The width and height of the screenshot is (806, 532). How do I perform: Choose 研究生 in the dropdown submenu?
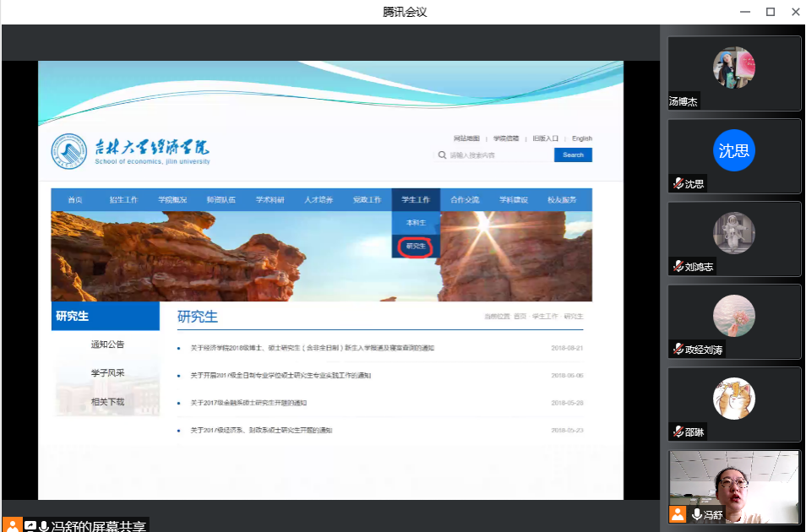[x=416, y=247]
